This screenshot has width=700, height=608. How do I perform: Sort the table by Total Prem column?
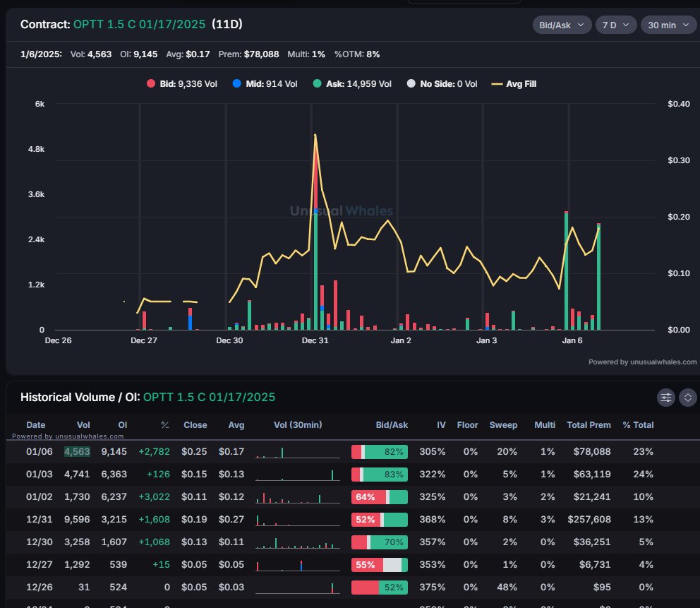(589, 424)
